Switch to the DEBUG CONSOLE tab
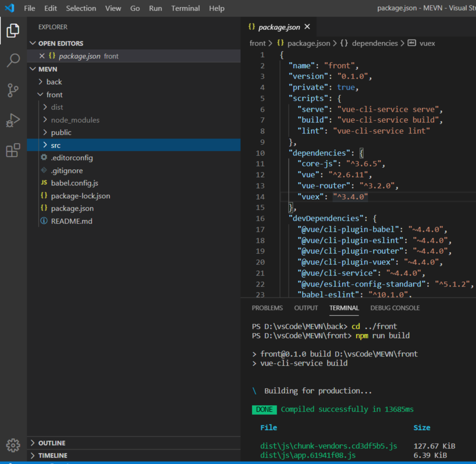The height and width of the screenshot is (464, 476). [x=395, y=308]
